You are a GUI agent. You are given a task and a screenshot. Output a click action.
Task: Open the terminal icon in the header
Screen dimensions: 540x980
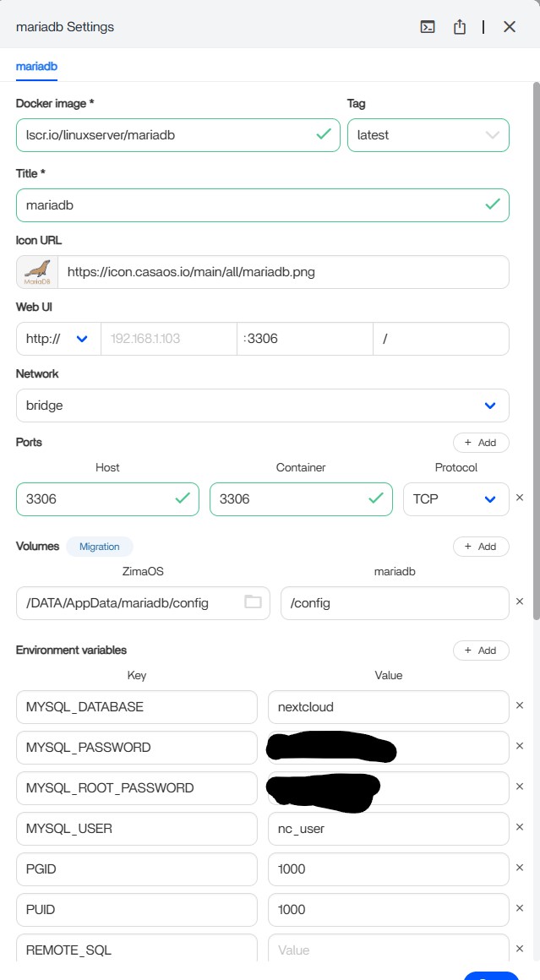[x=428, y=27]
